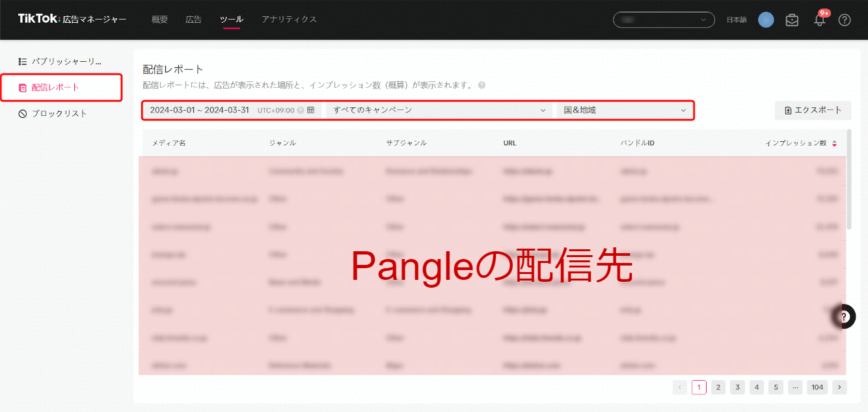Click the floating help chat bubble
Image resolution: width=868 pixels, height=412 pixels.
844,316
